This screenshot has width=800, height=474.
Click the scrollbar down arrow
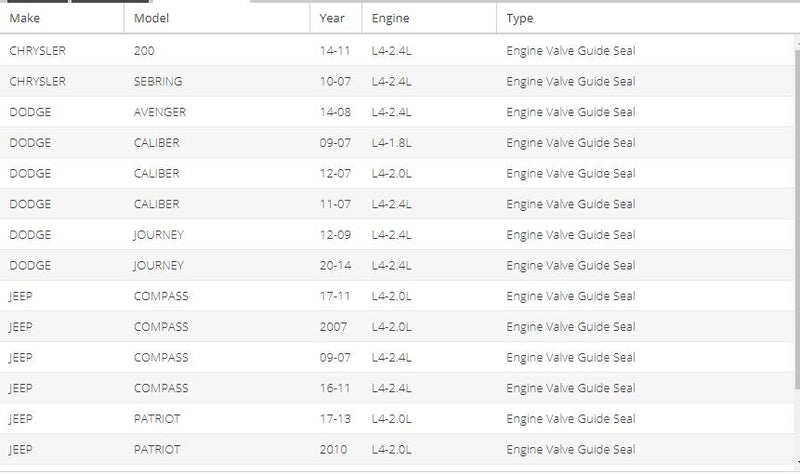[797, 463]
